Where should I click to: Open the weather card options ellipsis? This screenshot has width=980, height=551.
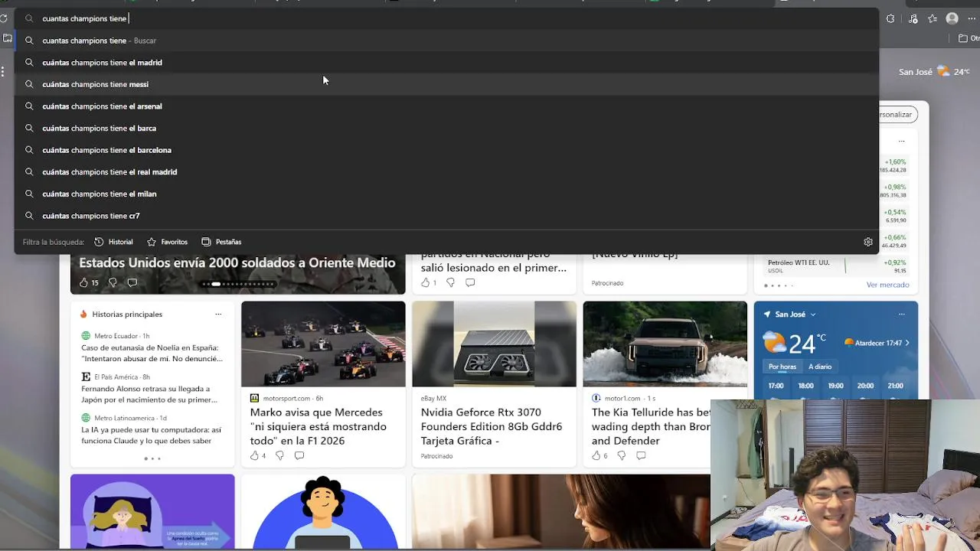click(x=901, y=314)
